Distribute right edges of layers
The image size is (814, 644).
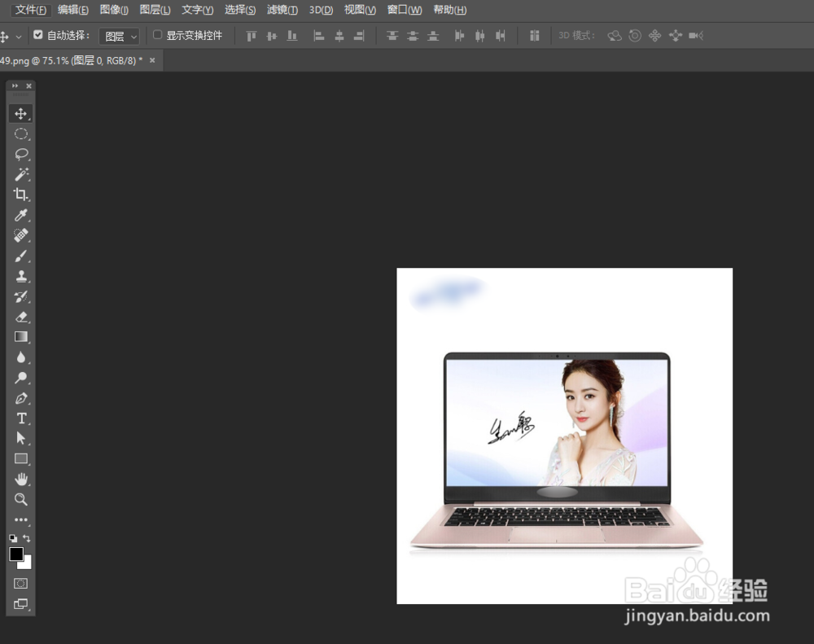pos(501,36)
